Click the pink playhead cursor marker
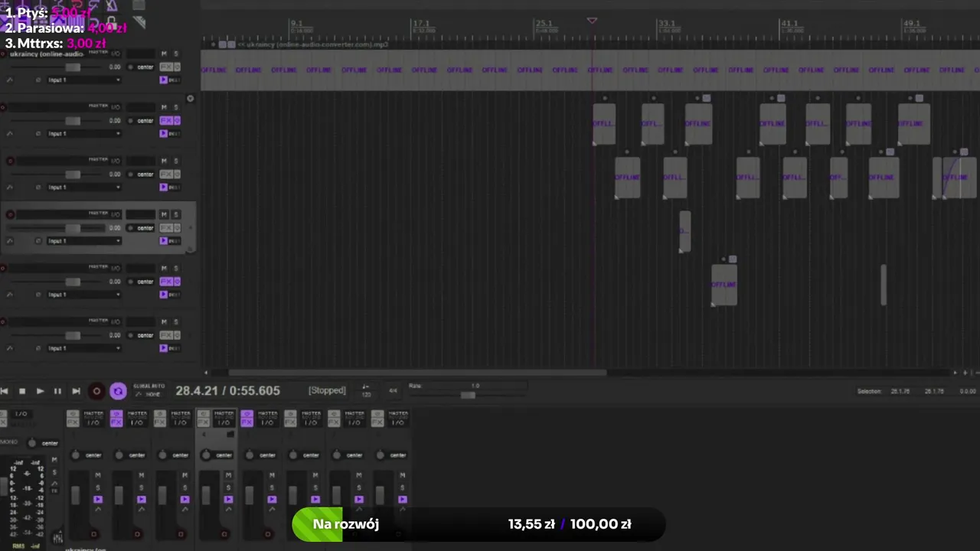 tap(592, 21)
